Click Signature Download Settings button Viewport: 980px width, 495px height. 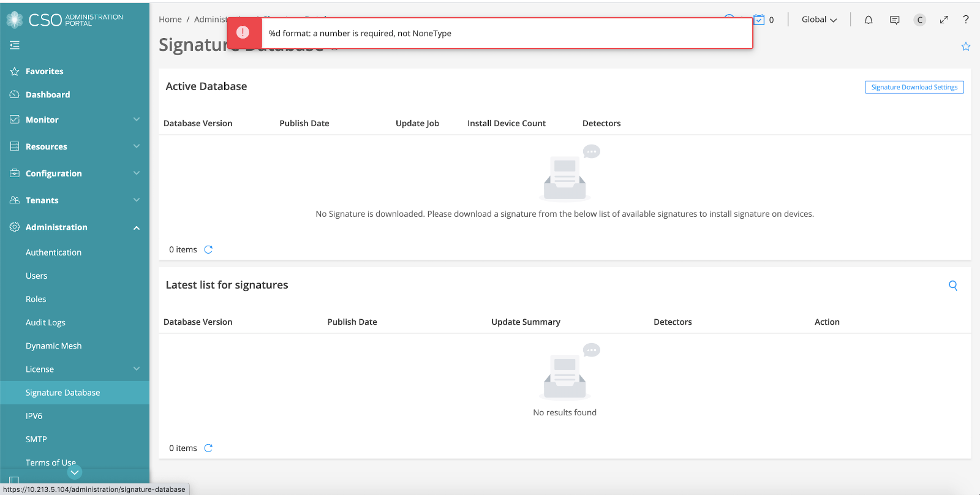914,87
